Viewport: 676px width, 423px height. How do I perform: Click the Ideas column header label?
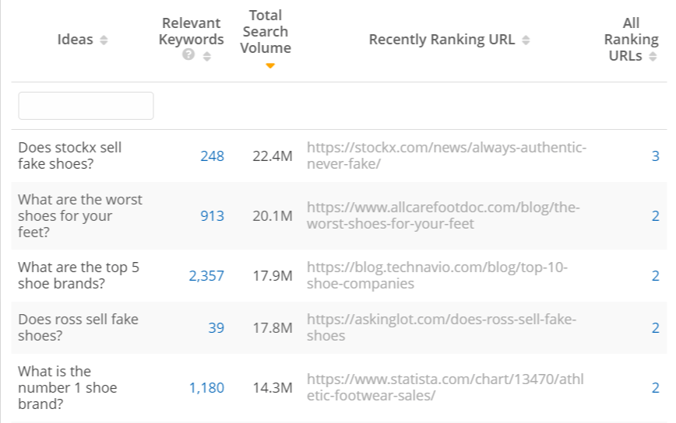pyautogui.click(x=75, y=40)
